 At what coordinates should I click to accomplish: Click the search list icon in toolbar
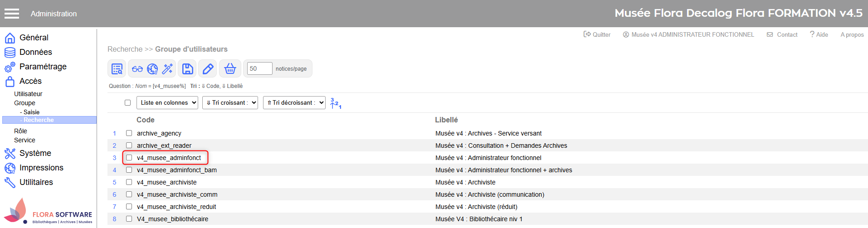pyautogui.click(x=117, y=69)
